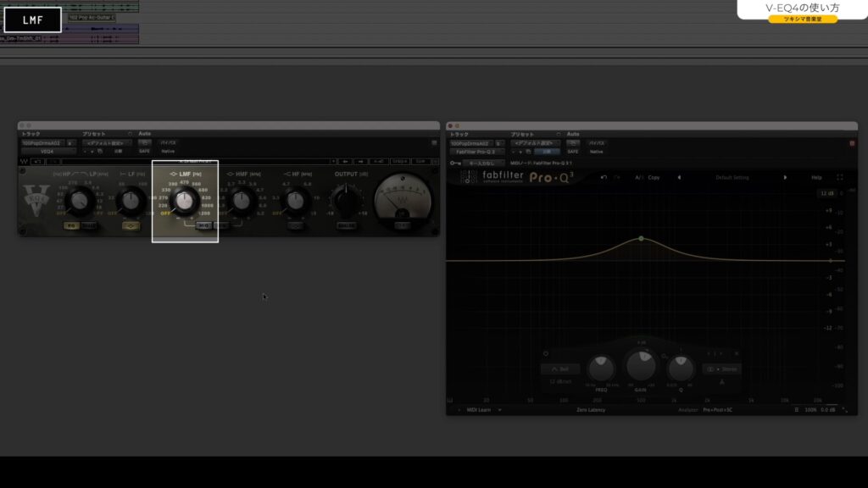
Task: Open the VEQ4 plugin selector dropdown
Action: point(47,151)
